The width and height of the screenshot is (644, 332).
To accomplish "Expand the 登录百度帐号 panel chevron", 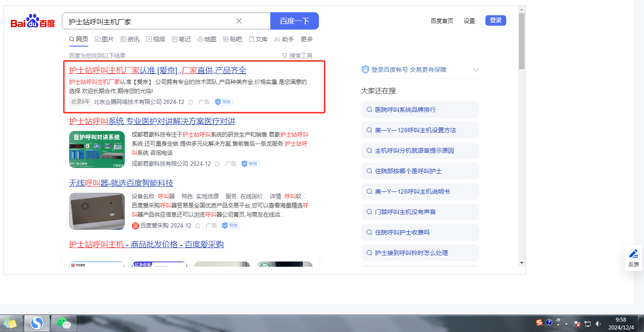I will pos(476,70).
